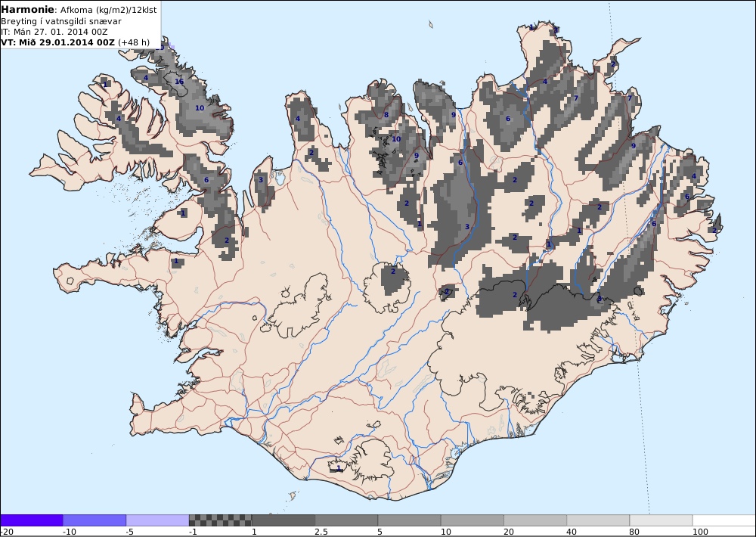Click the light gray 20 to 40 legend swatch
756x537 pixels.
point(536,520)
